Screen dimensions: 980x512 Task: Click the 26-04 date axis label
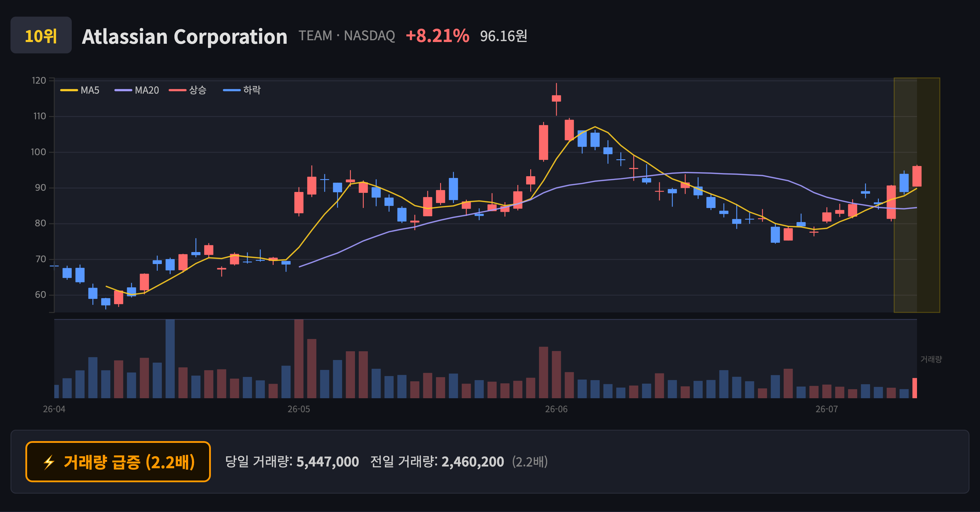[x=54, y=409]
